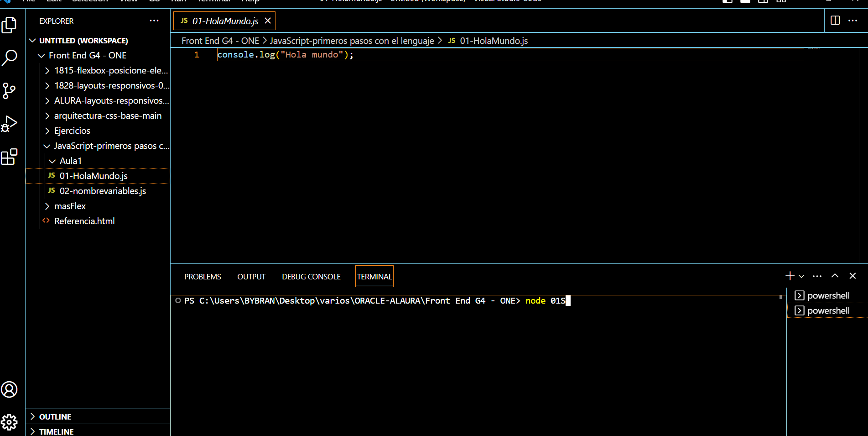Select the first powershell terminal instance

click(x=827, y=295)
